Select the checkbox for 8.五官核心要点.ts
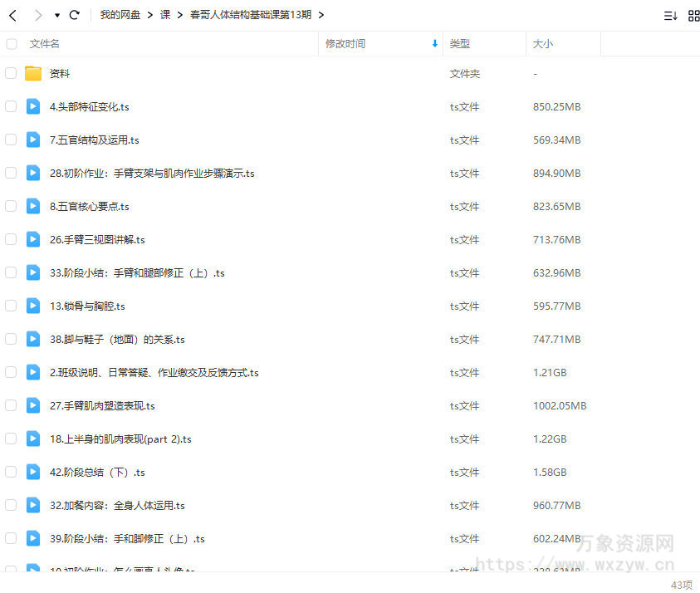This screenshot has height=593, width=700. coord(12,206)
